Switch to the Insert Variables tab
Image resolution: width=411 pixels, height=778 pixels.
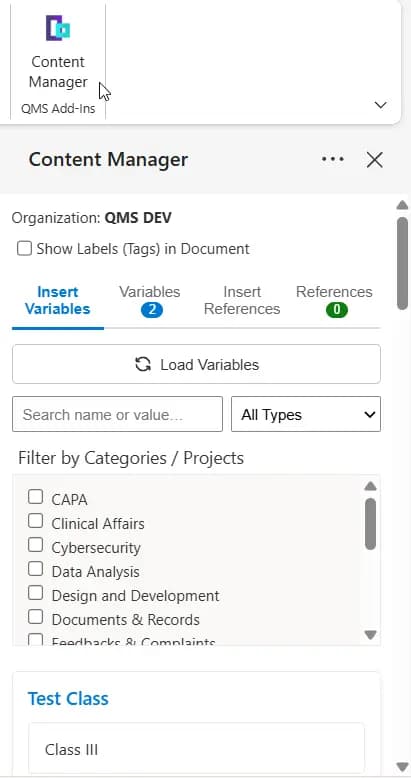click(58, 301)
